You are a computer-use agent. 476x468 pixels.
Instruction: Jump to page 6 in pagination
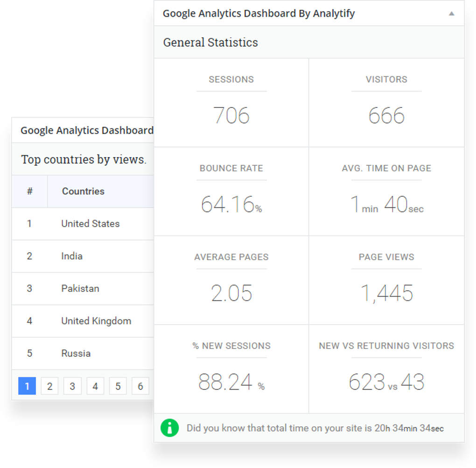click(140, 386)
